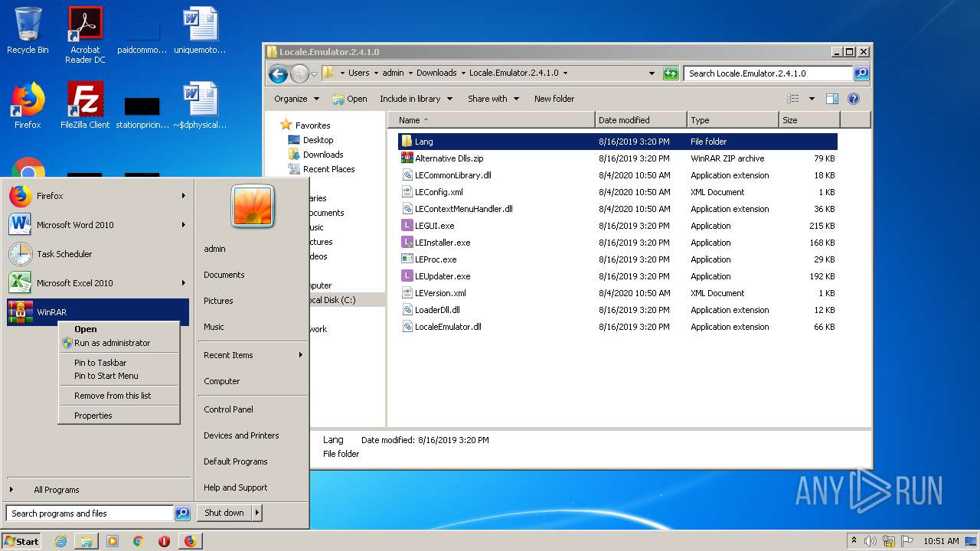Click Chrome icon on the taskbar
Image resolution: width=980 pixels, height=551 pixels.
pos(138,541)
